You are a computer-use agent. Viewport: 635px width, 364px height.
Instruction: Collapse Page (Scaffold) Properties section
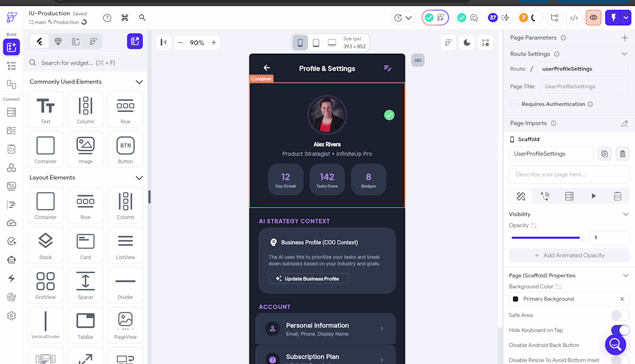pyautogui.click(x=625, y=275)
